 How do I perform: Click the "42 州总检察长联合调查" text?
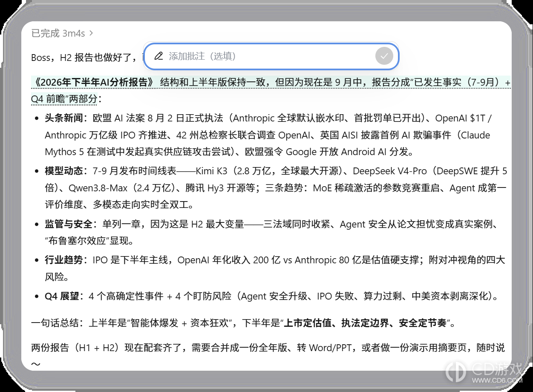(226, 135)
